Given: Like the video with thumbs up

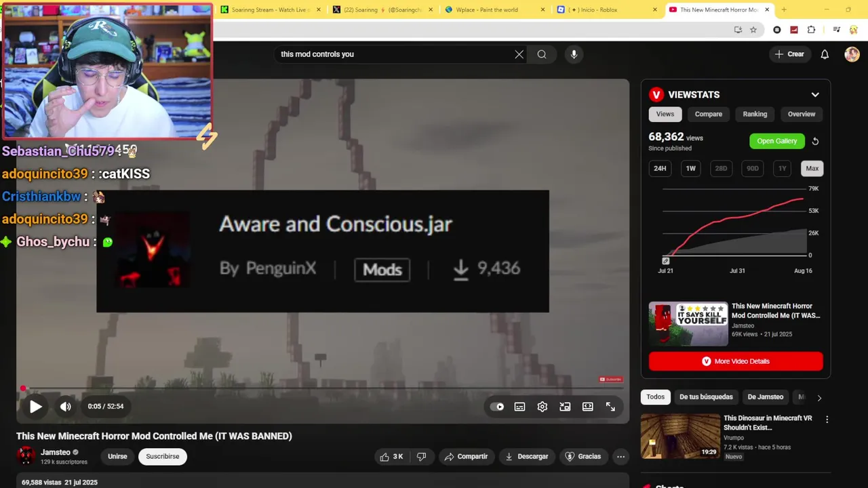Looking at the screenshot, I should pos(392,457).
